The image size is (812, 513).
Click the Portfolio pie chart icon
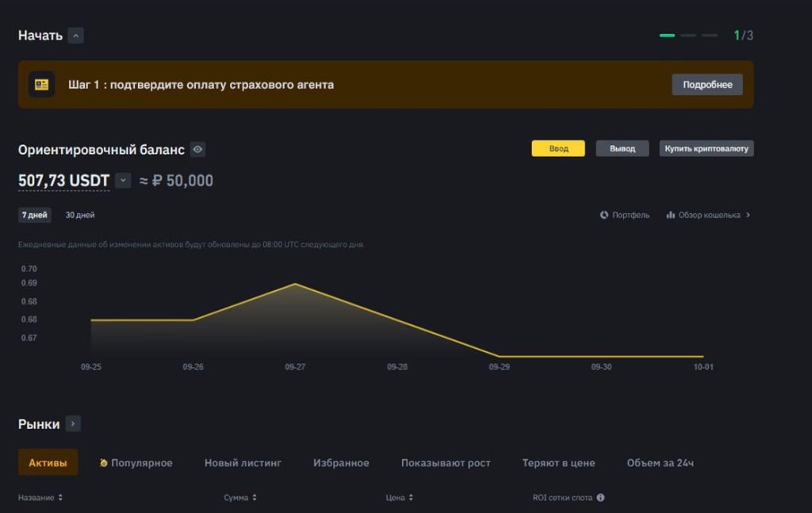click(x=604, y=215)
